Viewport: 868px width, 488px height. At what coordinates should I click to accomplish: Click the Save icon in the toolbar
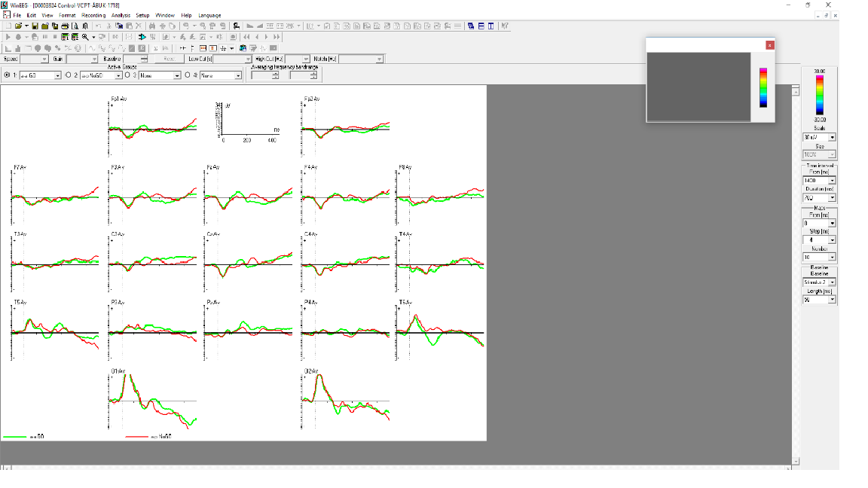(35, 26)
